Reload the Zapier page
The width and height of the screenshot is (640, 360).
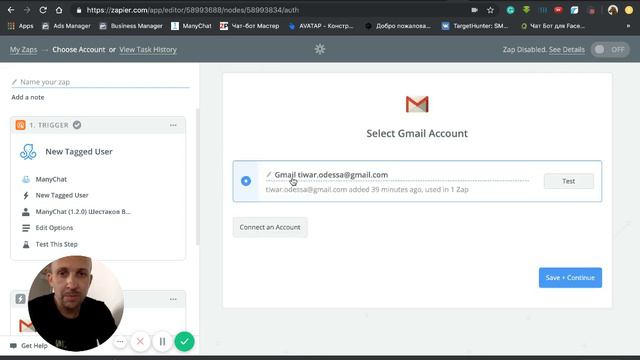pos(43,10)
